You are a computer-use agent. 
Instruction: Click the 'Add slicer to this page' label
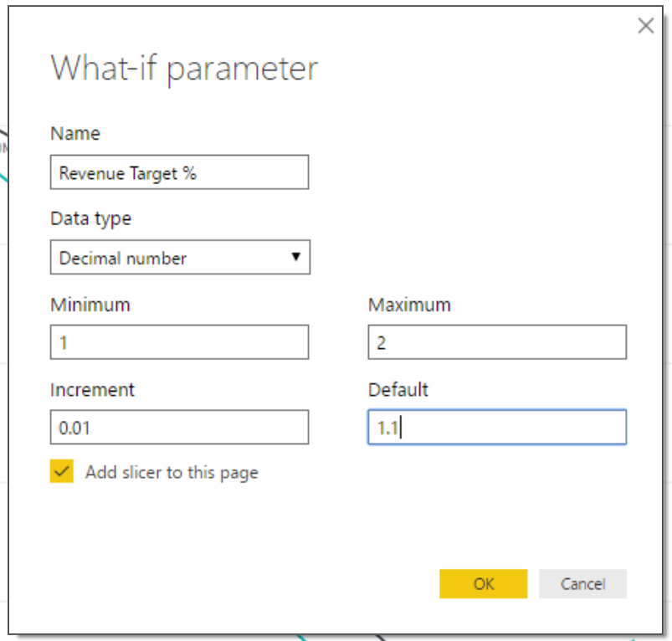click(x=172, y=473)
